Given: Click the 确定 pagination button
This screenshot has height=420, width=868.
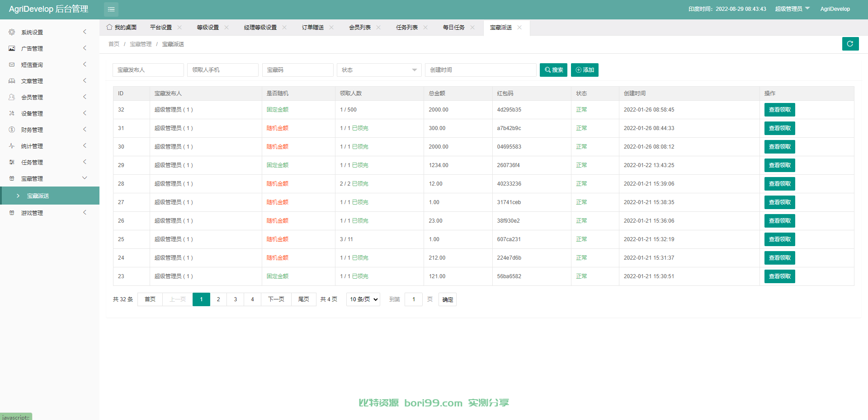Looking at the screenshot, I should click(448, 299).
